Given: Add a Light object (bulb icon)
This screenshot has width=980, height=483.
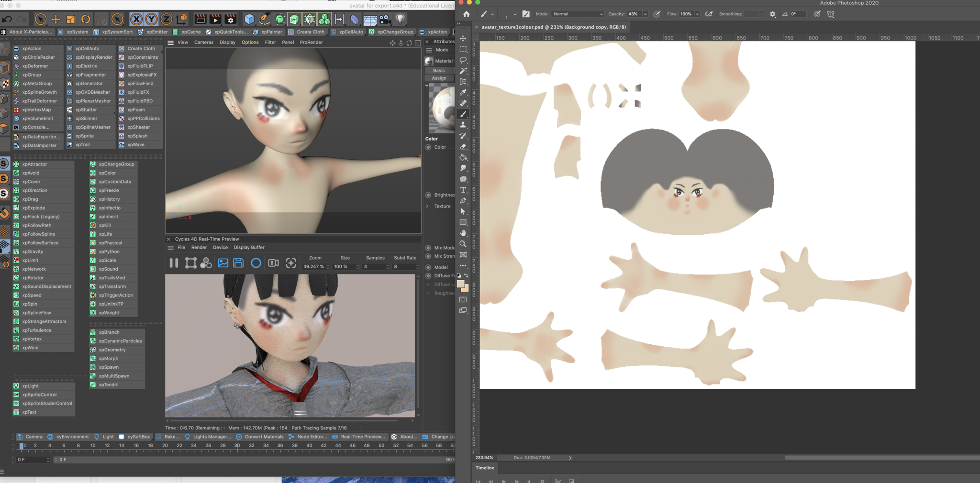Looking at the screenshot, I should coord(400,19).
